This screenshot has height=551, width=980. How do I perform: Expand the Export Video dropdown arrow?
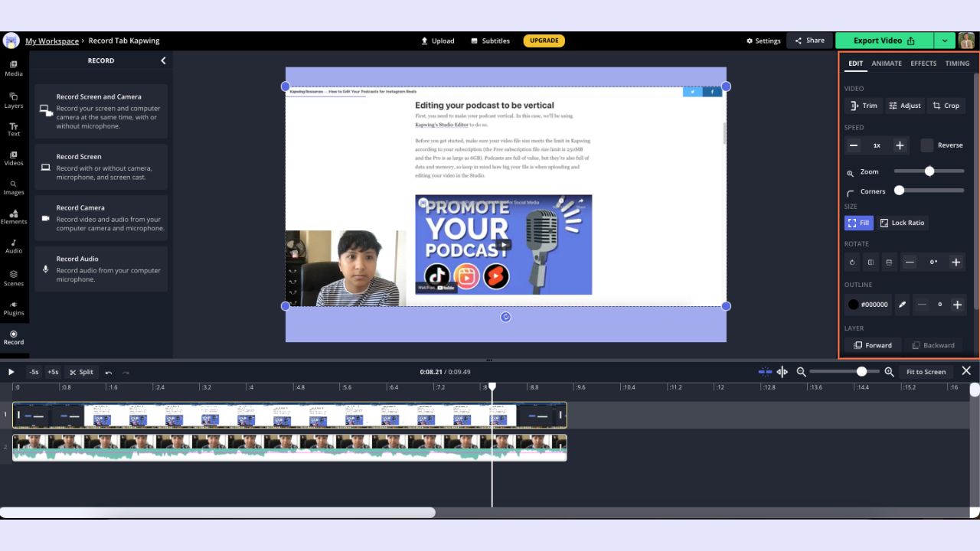(x=945, y=41)
